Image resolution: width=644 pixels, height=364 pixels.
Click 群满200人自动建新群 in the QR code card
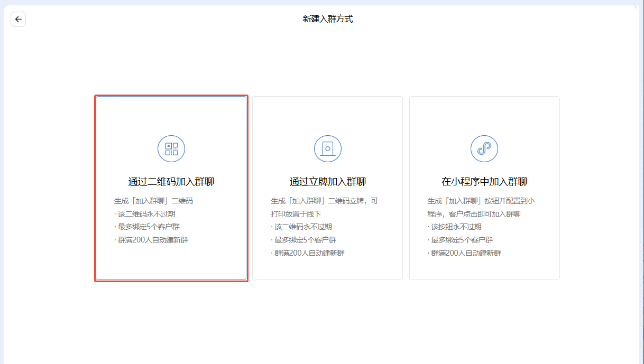point(152,240)
